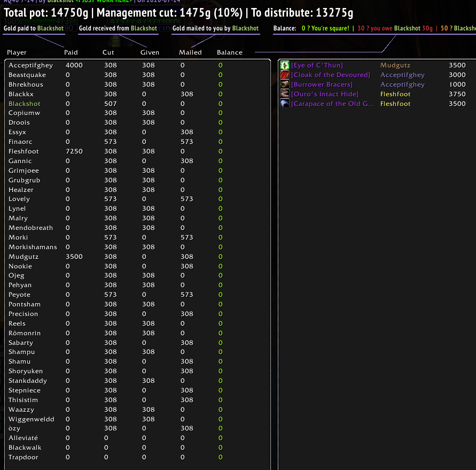
Task: Click the '30 ? you owe Blackshot 30g' legend
Action: tap(395, 28)
